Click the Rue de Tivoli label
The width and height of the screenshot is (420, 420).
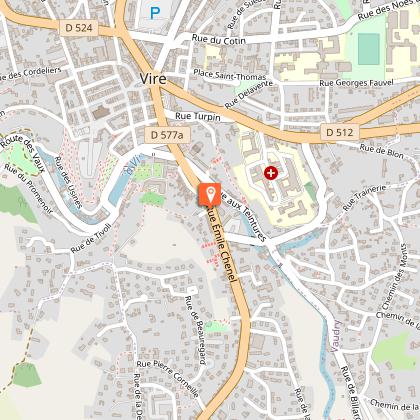(x=91, y=238)
